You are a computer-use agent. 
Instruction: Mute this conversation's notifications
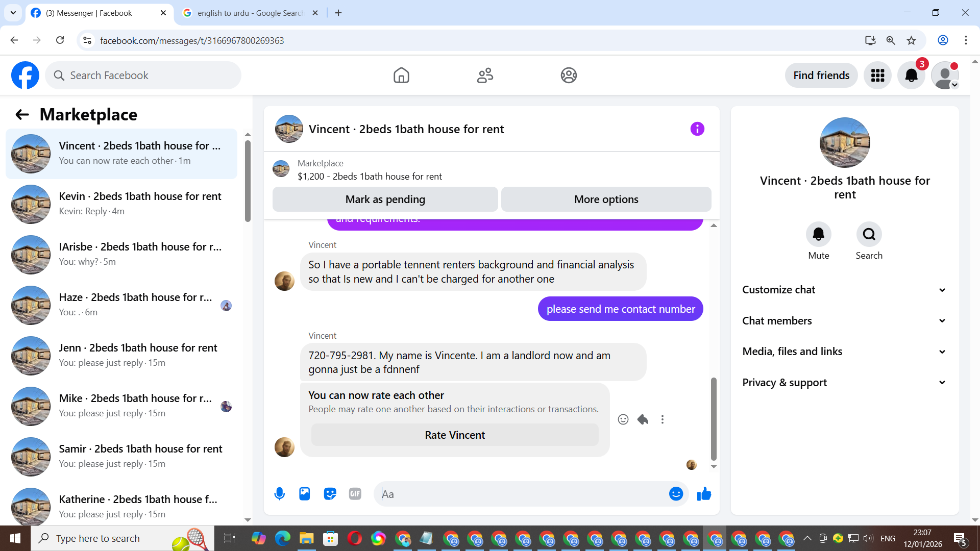tap(818, 235)
